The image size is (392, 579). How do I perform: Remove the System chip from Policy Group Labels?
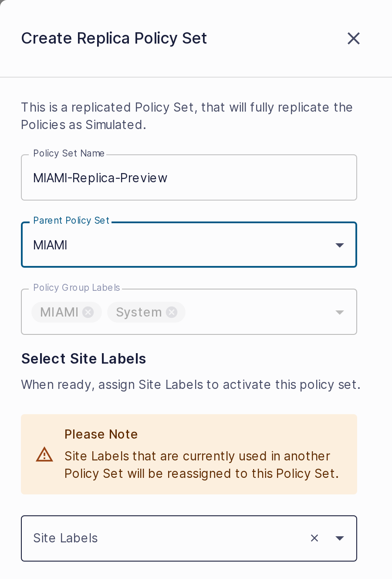coord(172,312)
